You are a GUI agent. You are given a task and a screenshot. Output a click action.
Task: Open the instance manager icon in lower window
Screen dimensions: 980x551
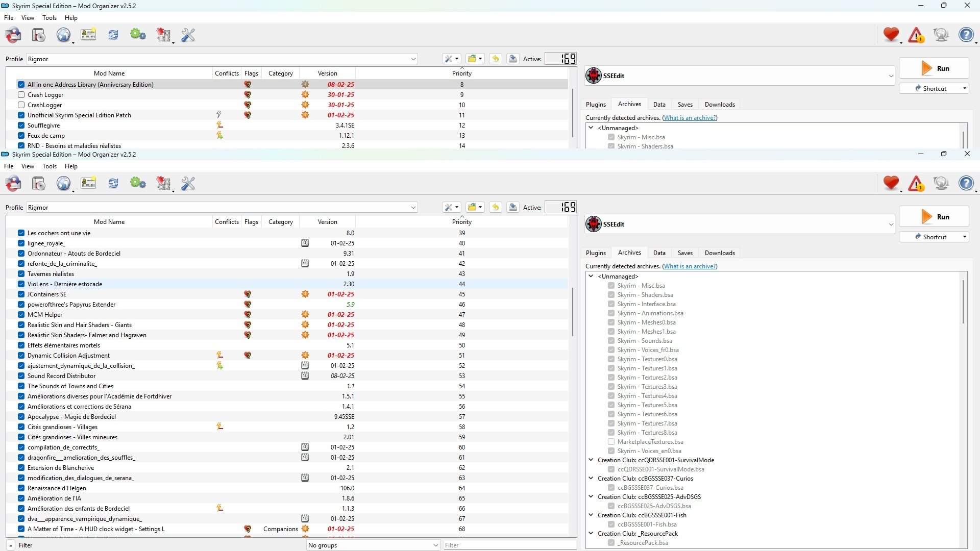14,184
